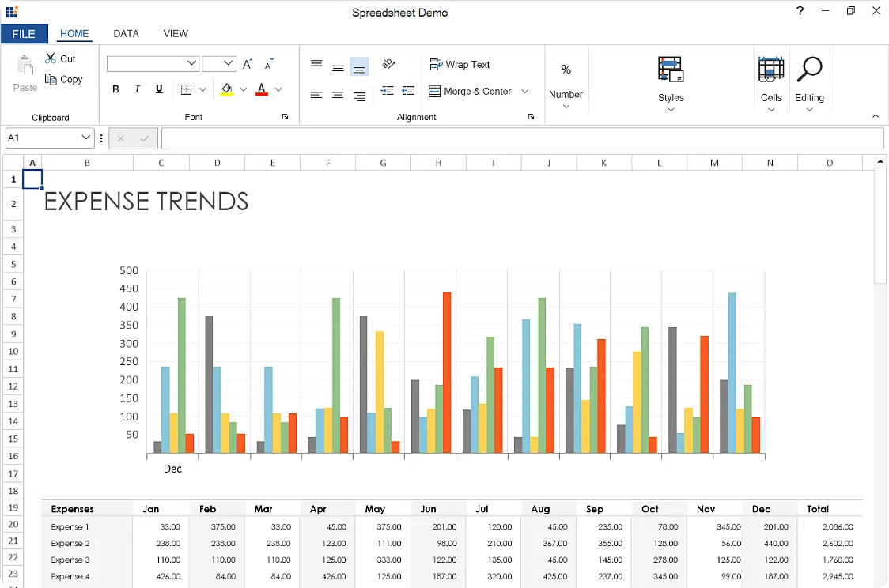This screenshot has height=588, width=889.
Task: Click the Number formatting icon
Action: point(566,70)
